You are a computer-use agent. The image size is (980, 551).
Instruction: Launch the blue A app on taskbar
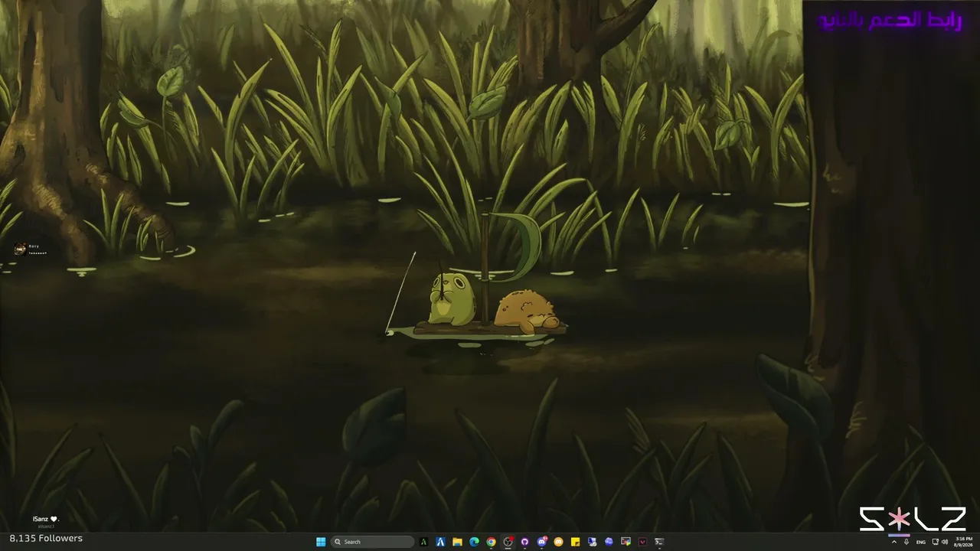point(440,542)
